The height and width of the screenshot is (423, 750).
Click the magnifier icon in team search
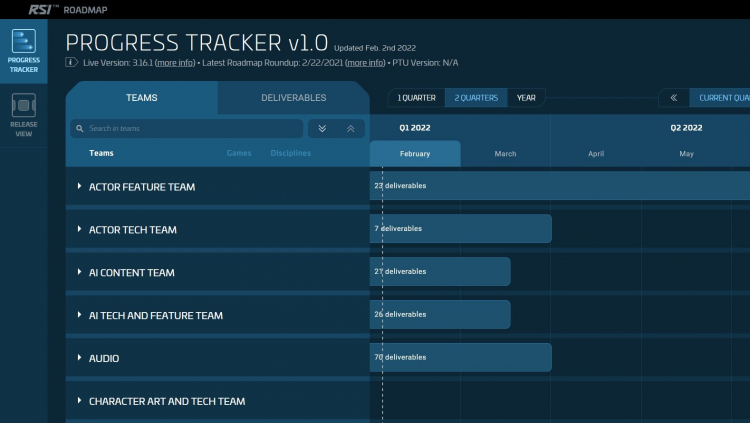click(79, 129)
